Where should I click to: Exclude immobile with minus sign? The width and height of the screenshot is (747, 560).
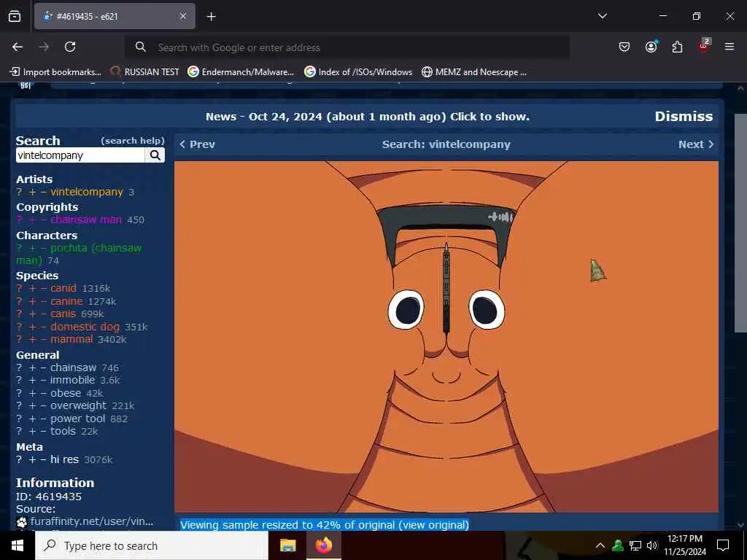pyautogui.click(x=43, y=380)
